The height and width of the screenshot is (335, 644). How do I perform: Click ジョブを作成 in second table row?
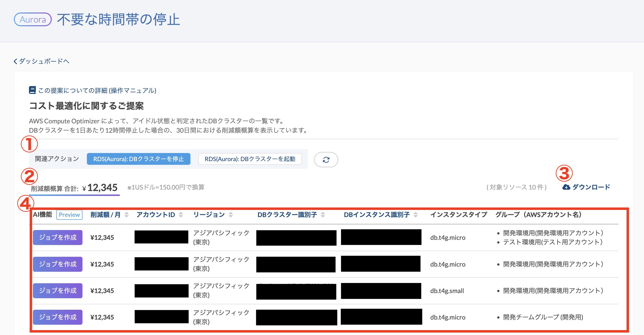[x=57, y=264]
